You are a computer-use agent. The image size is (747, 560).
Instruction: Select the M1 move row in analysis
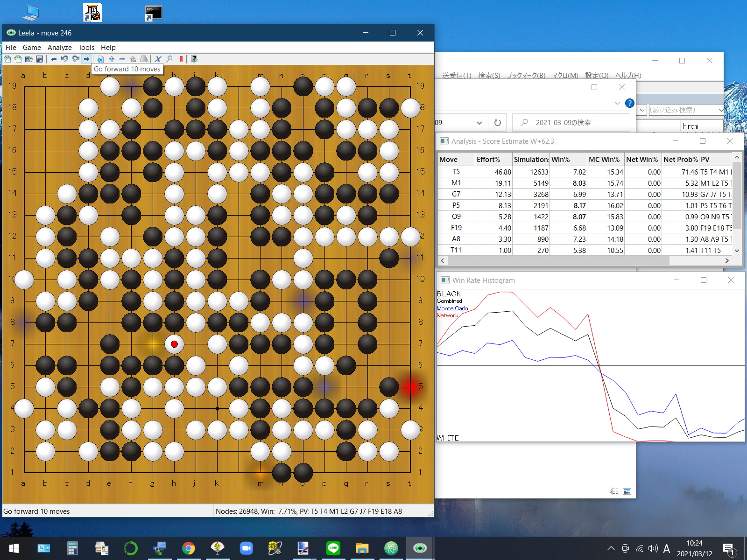pos(456,183)
